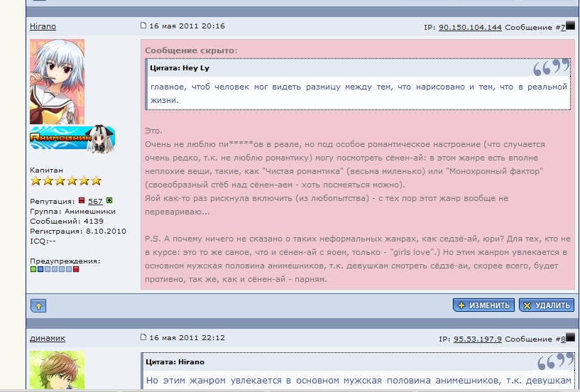
Task: Open Hirano's user profile link
Action: pyautogui.click(x=43, y=27)
